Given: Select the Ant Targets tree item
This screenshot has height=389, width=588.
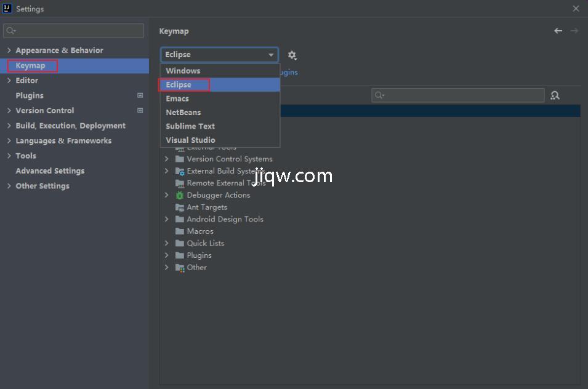Looking at the screenshot, I should 207,207.
